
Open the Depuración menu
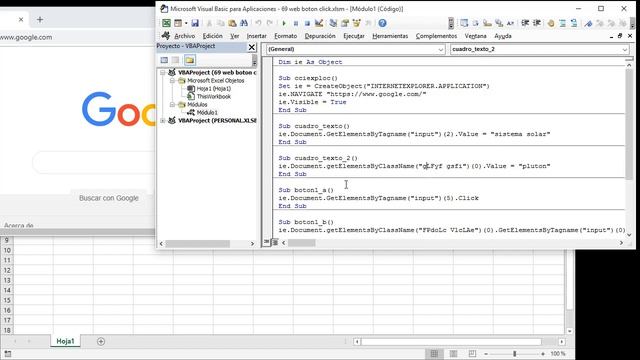pos(320,36)
